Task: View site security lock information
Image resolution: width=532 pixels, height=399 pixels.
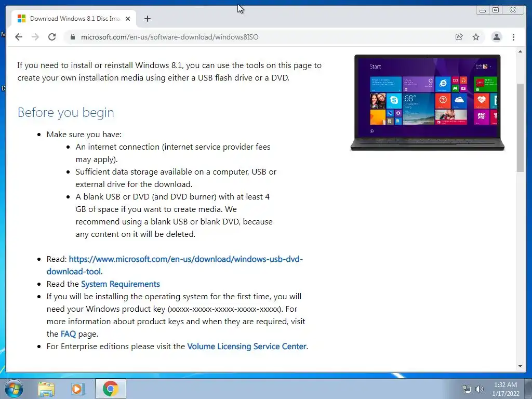Action: click(x=72, y=37)
